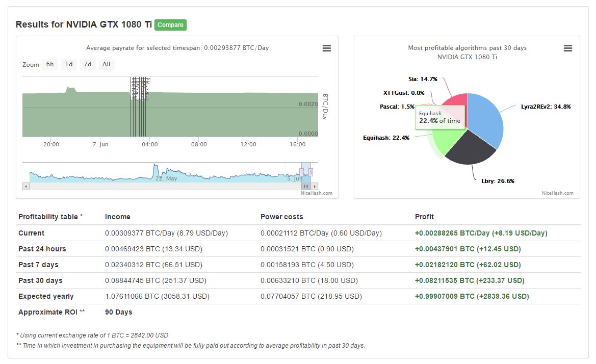Set chart zoom to 7d
The width and height of the screenshot is (596, 364).
tap(88, 64)
